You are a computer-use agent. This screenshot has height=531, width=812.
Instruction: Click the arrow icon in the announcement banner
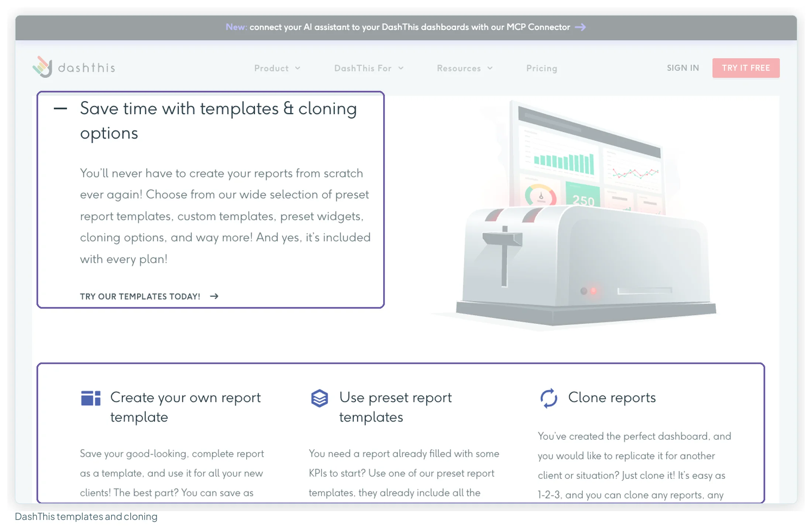[581, 27]
